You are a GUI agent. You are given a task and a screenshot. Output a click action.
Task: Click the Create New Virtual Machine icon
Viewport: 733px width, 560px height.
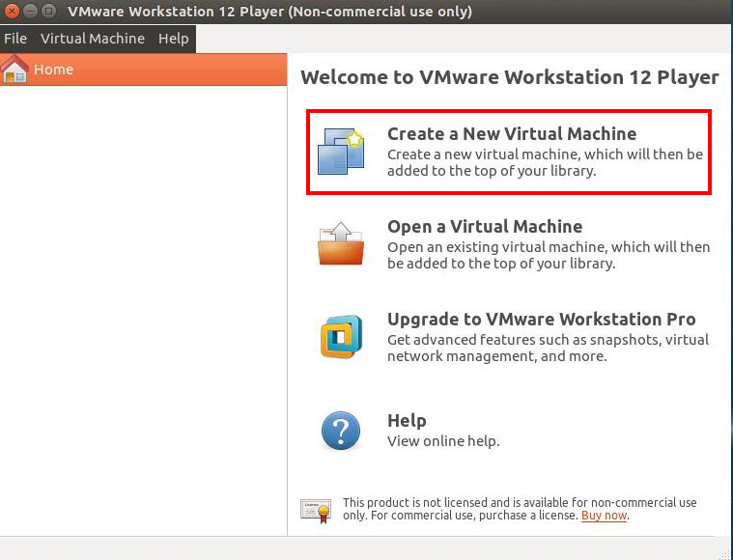pyautogui.click(x=341, y=152)
